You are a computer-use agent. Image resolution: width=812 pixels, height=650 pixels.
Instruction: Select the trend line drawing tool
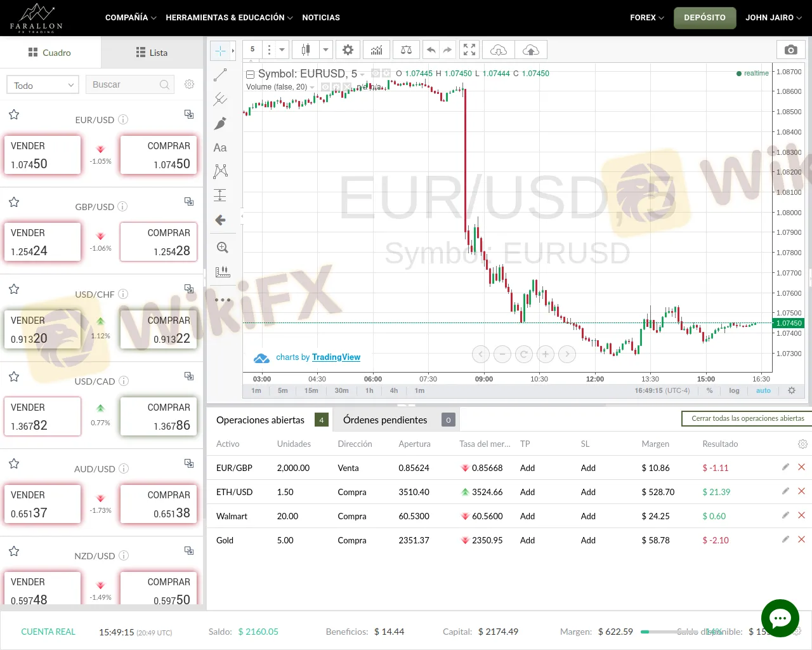coord(220,75)
